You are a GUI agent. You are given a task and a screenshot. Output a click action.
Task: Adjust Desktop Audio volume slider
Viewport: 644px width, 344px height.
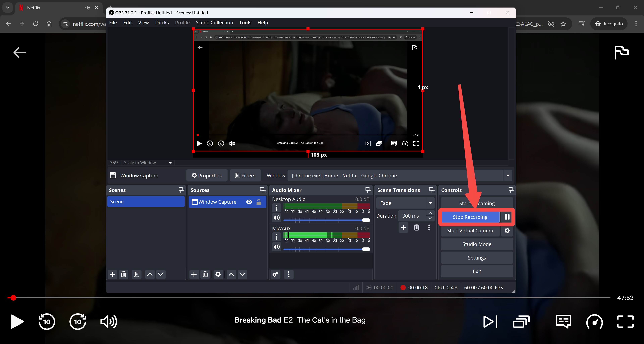pyautogui.click(x=326, y=220)
